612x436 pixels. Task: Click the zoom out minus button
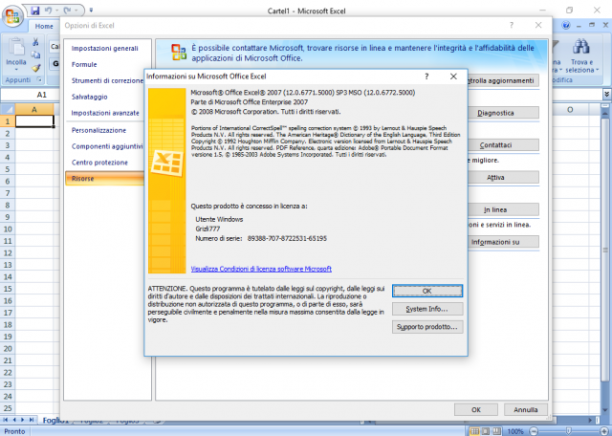pos(534,431)
